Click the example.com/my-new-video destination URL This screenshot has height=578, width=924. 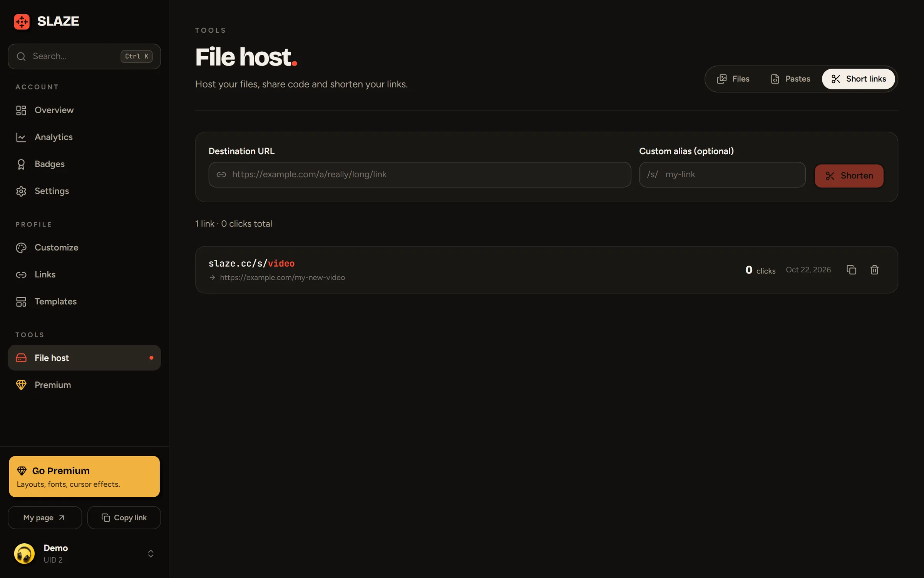(x=282, y=277)
